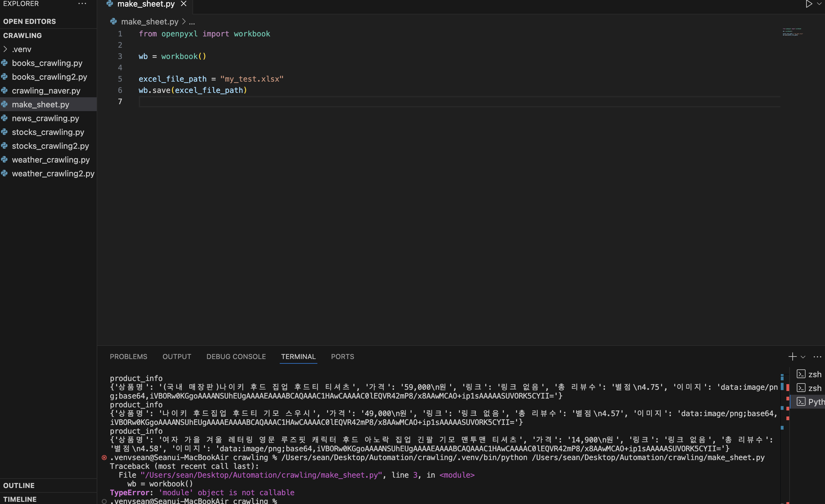Click Python icon beside books_crawling.py
825x504 pixels.
click(4, 63)
